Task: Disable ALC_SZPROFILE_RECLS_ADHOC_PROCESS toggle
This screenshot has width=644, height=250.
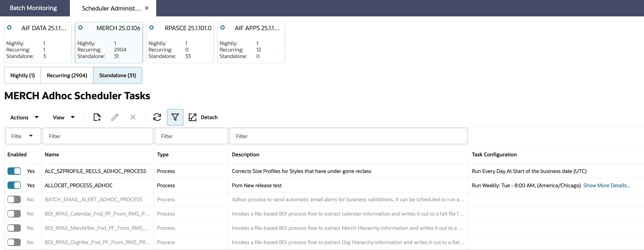Action: point(14,171)
